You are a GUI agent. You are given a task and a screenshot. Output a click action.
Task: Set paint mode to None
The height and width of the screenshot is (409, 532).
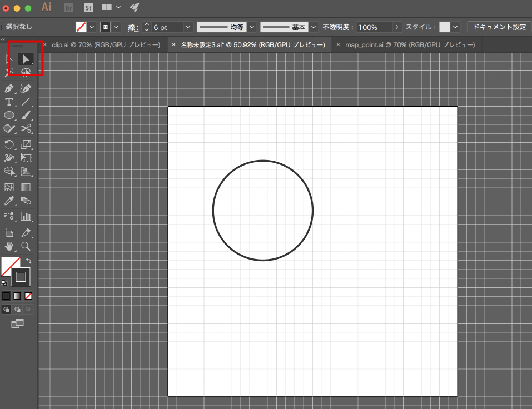[28, 296]
